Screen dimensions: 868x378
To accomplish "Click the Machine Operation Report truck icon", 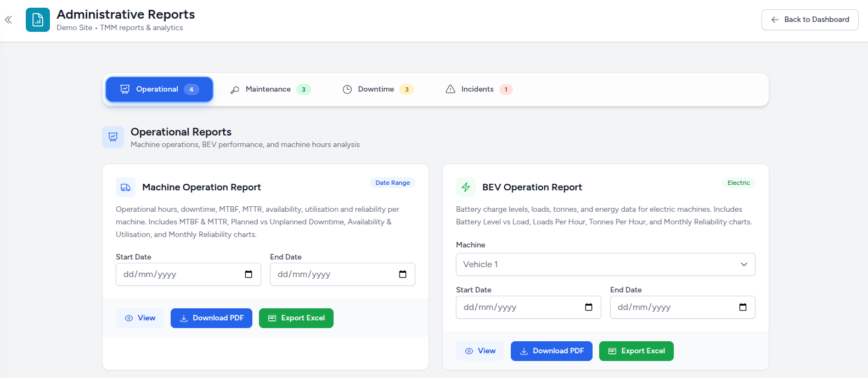I will tap(126, 187).
